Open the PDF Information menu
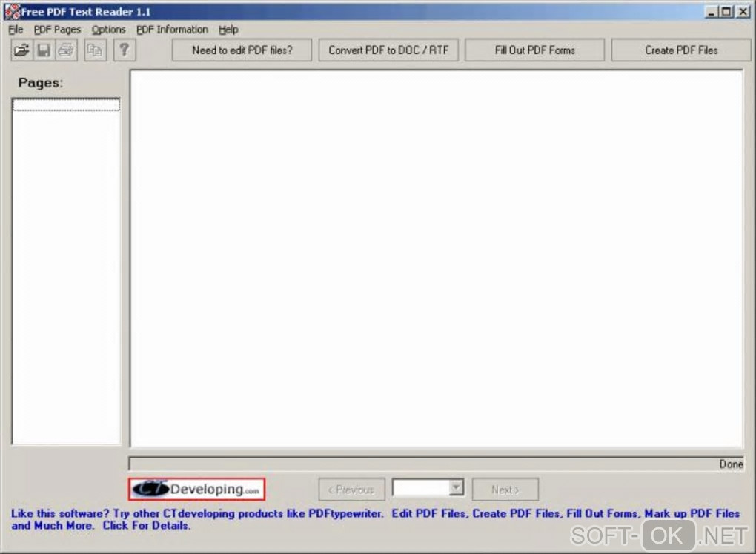Image resolution: width=756 pixels, height=554 pixels. click(172, 30)
